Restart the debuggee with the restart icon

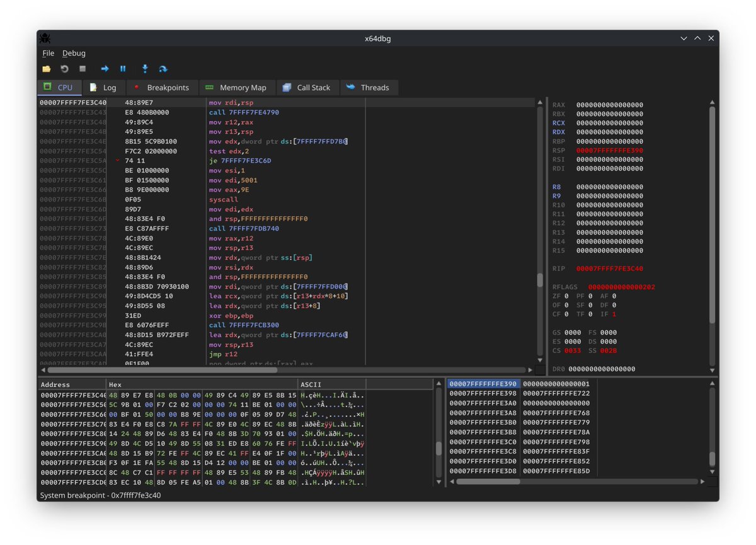click(64, 69)
